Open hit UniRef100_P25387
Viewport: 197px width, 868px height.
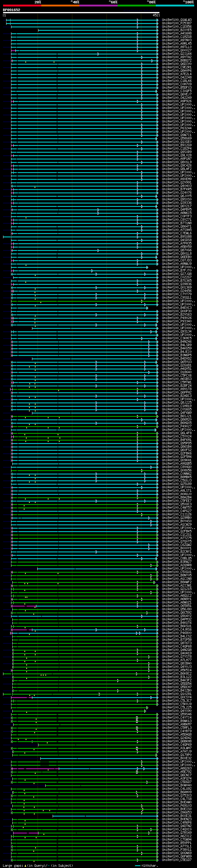(x=177, y=23)
